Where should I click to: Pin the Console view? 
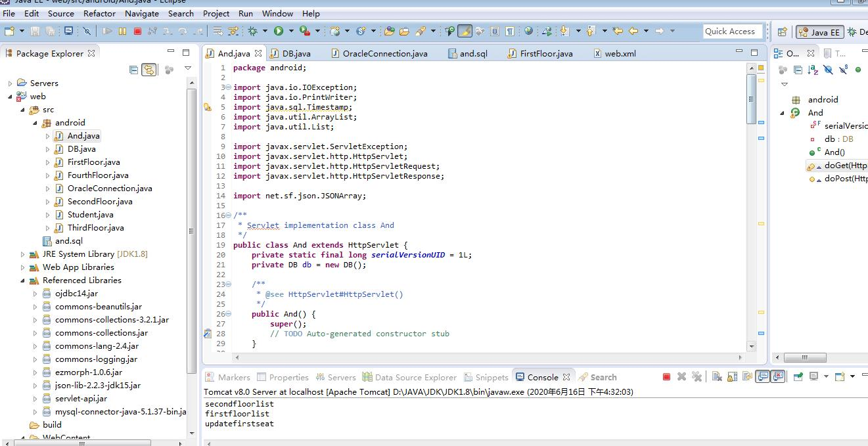pyautogui.click(x=798, y=376)
